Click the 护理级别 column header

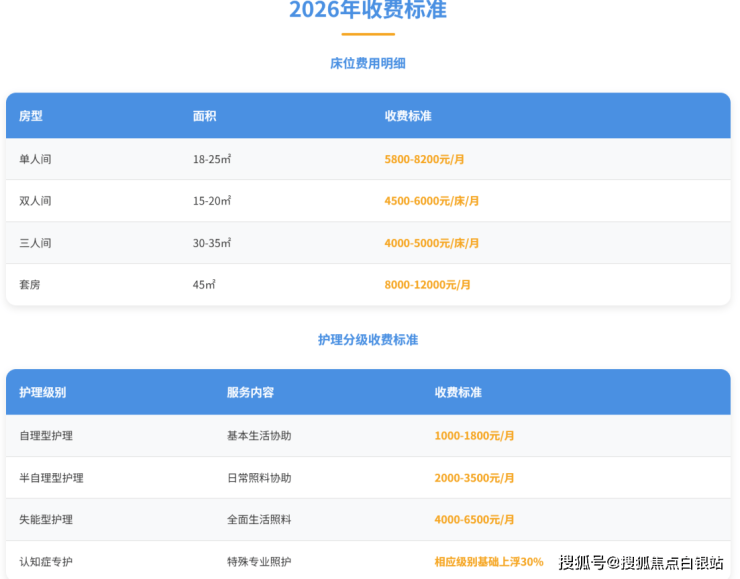point(43,392)
